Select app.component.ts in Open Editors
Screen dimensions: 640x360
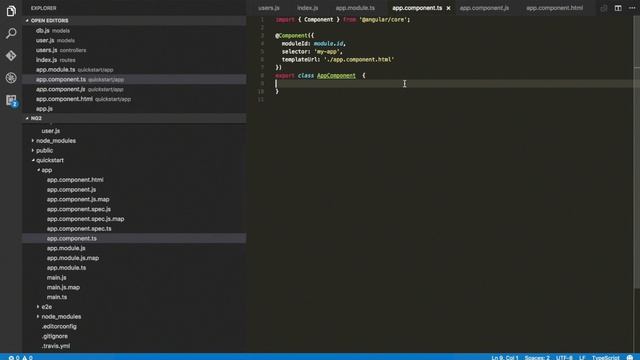coord(134,80)
